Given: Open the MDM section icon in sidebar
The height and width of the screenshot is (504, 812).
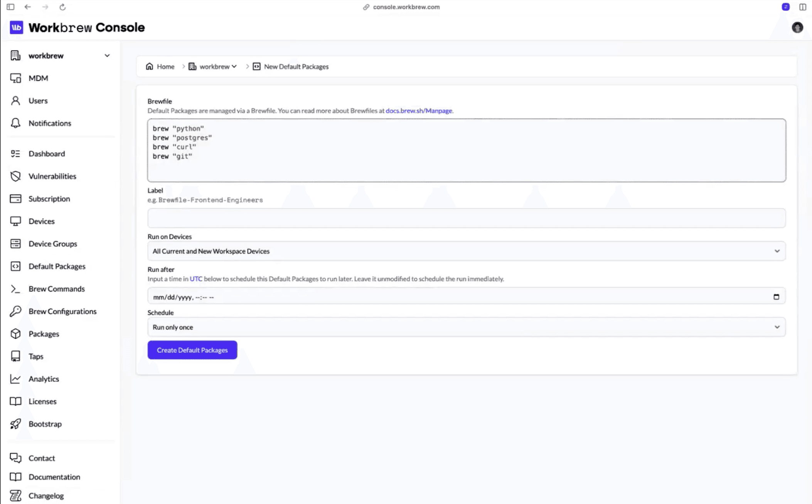Looking at the screenshot, I should pyautogui.click(x=15, y=78).
